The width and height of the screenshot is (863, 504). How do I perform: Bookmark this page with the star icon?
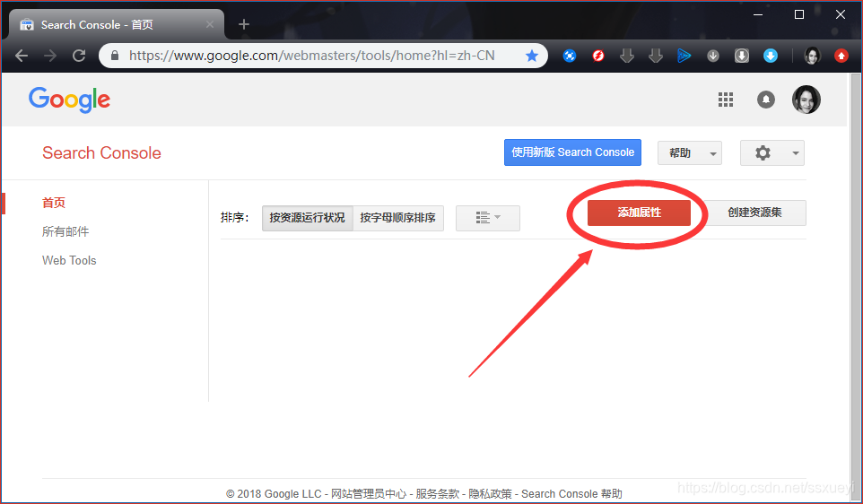pyautogui.click(x=532, y=56)
